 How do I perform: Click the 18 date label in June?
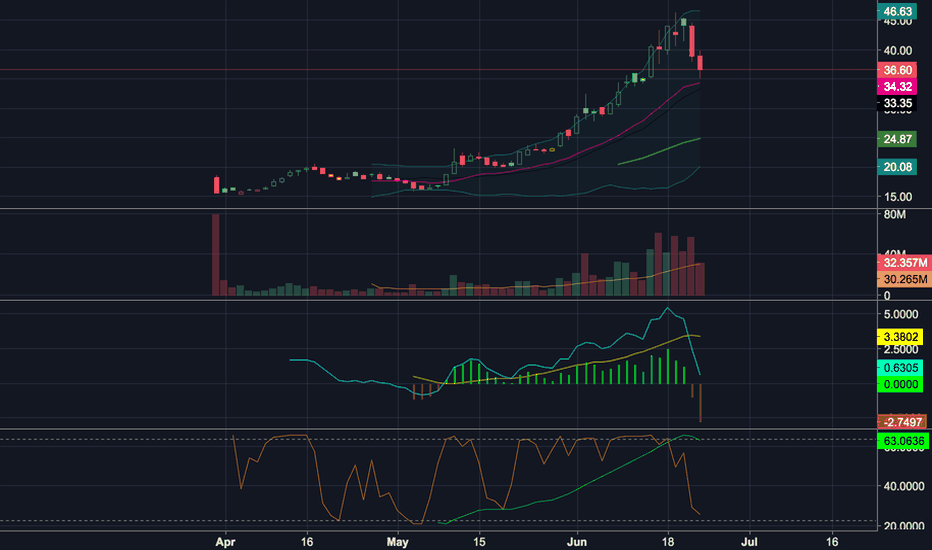tap(668, 542)
